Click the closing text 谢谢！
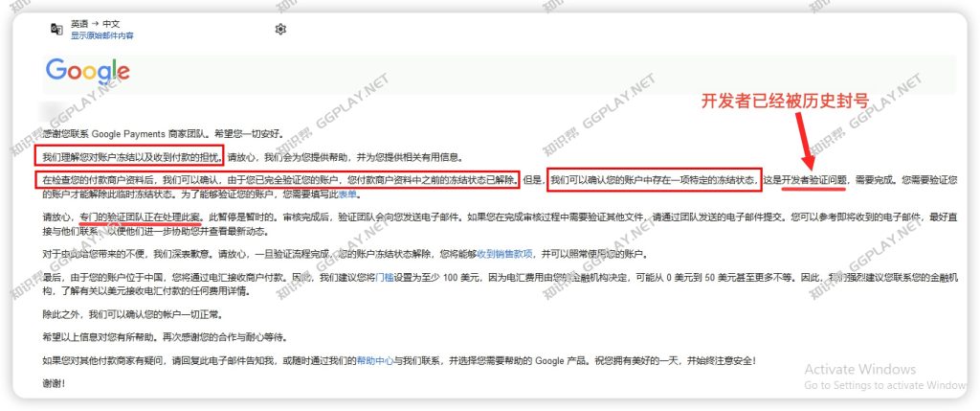Viewport: 980px width, 411px height. [54, 383]
